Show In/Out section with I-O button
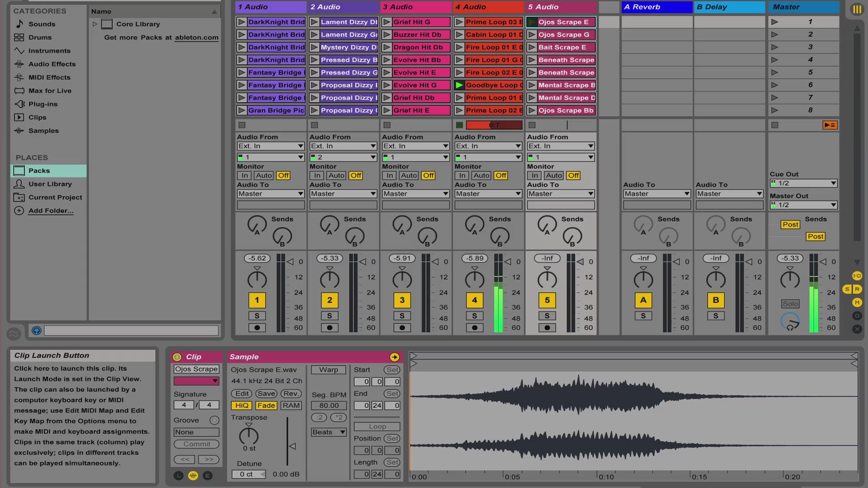This screenshot has width=868, height=488. [857, 276]
